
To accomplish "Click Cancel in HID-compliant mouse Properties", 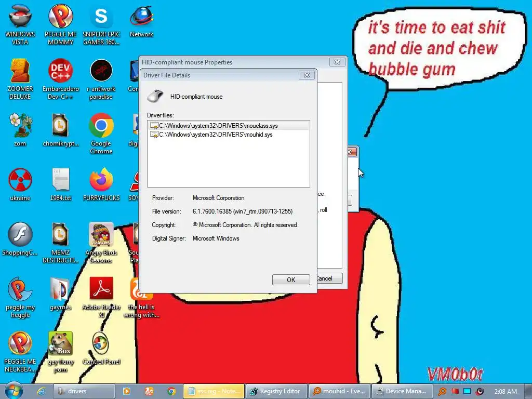I will 329,278.
